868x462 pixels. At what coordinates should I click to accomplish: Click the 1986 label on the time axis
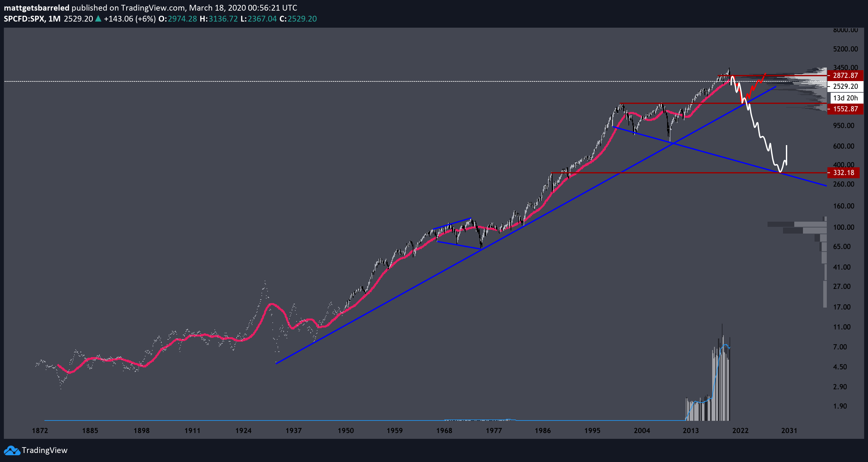pos(542,430)
